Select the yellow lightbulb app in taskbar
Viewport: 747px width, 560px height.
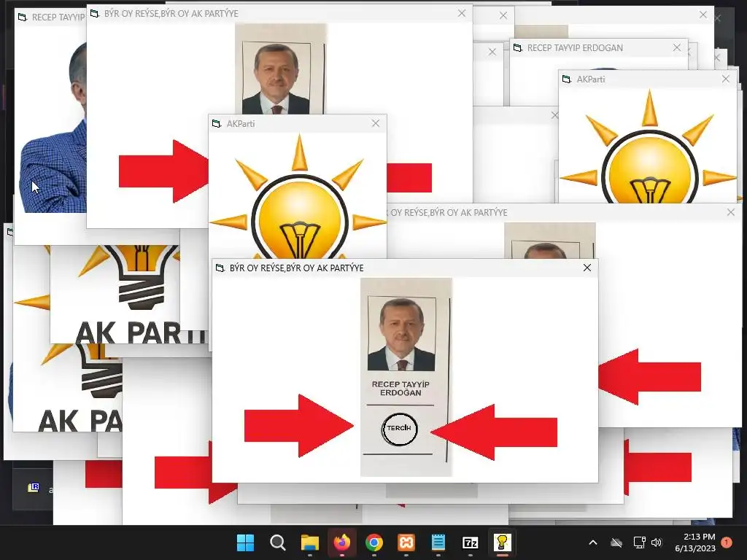pos(502,542)
